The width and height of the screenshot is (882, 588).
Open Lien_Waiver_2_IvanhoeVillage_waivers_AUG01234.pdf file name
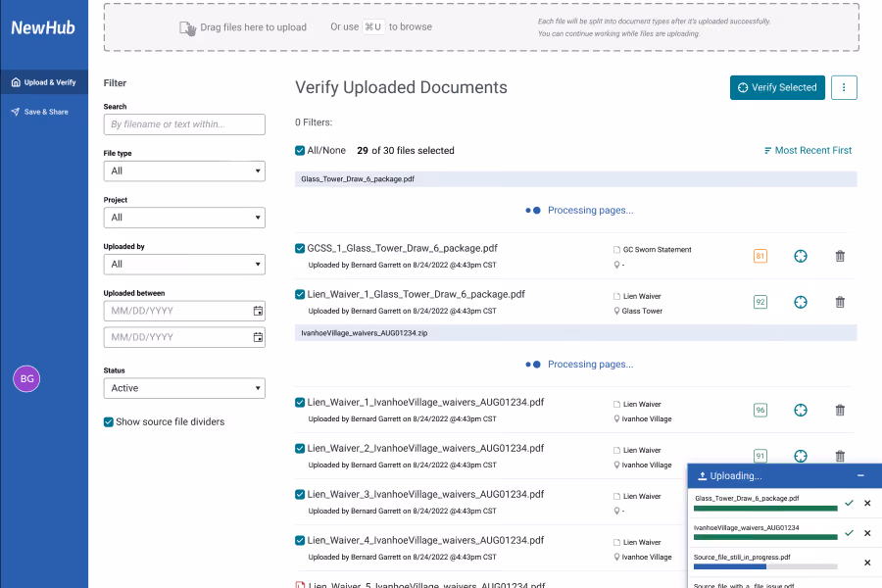tap(425, 448)
